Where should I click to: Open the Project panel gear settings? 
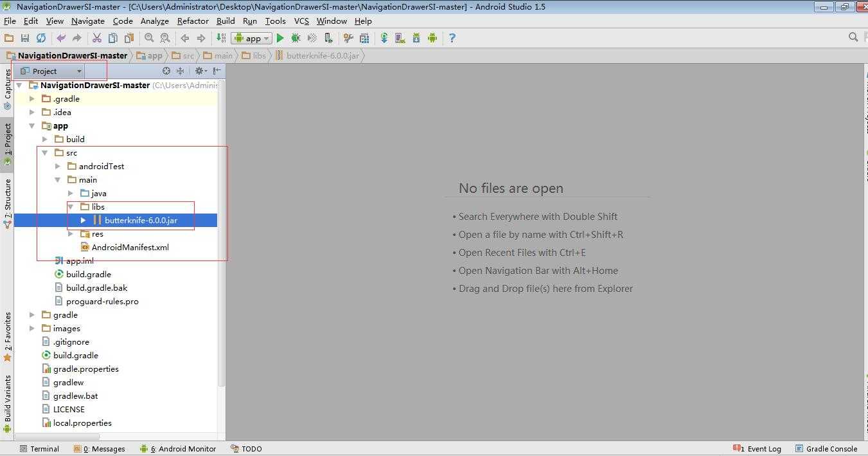click(x=200, y=71)
